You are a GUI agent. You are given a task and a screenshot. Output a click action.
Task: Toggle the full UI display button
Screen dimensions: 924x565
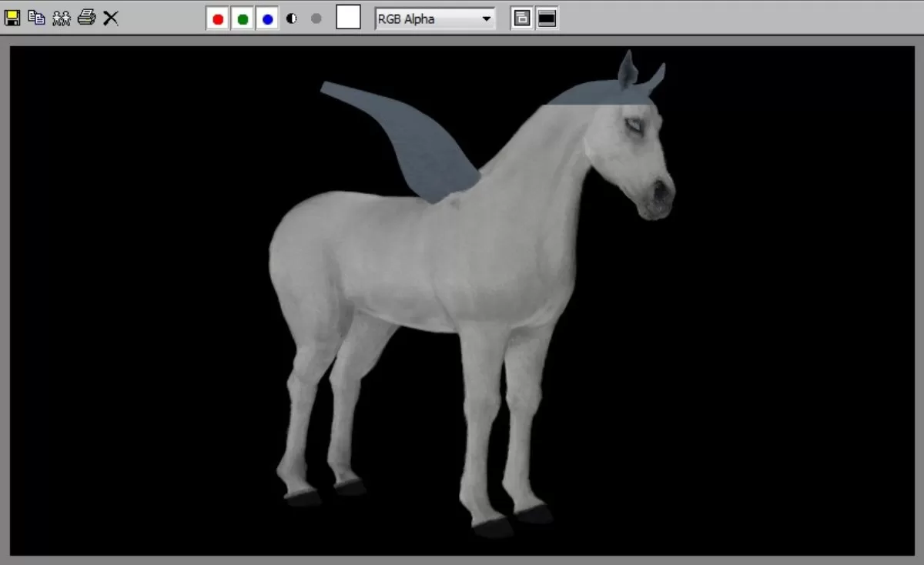pos(547,17)
